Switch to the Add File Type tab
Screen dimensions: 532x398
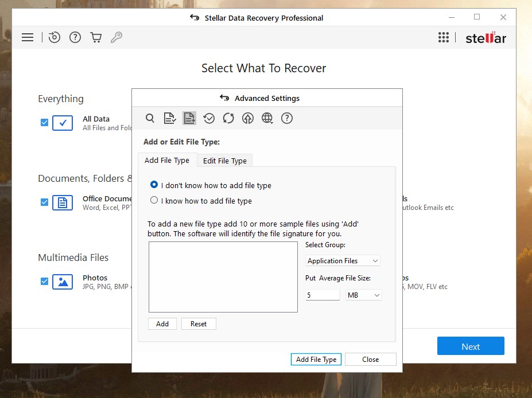pyautogui.click(x=167, y=161)
